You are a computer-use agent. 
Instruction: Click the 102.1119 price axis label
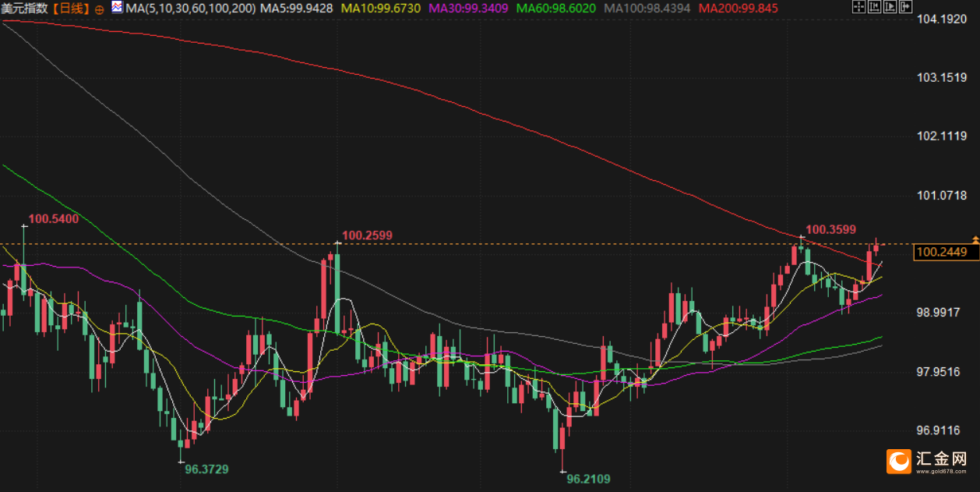(x=943, y=136)
